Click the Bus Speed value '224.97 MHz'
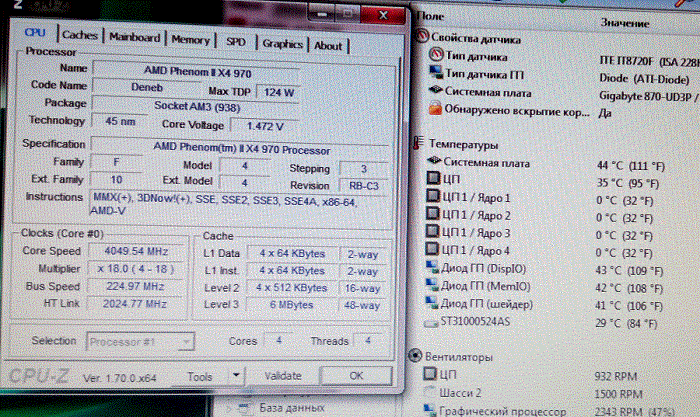This screenshot has height=417, width=700. pyautogui.click(x=135, y=286)
